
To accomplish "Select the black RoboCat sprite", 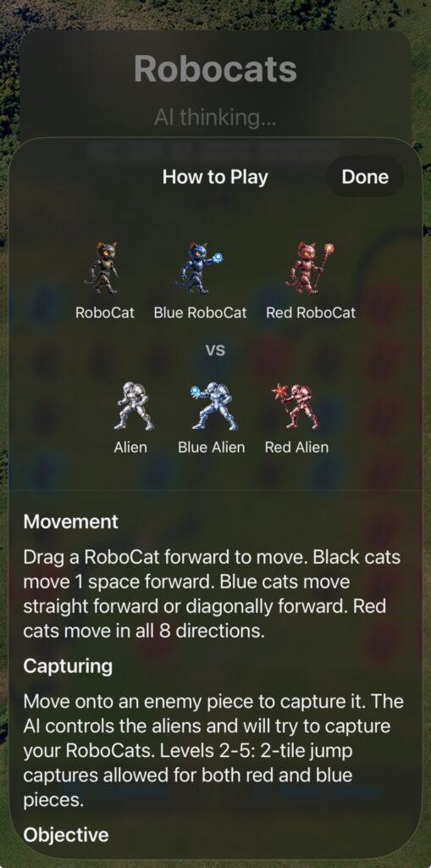I will click(x=104, y=269).
